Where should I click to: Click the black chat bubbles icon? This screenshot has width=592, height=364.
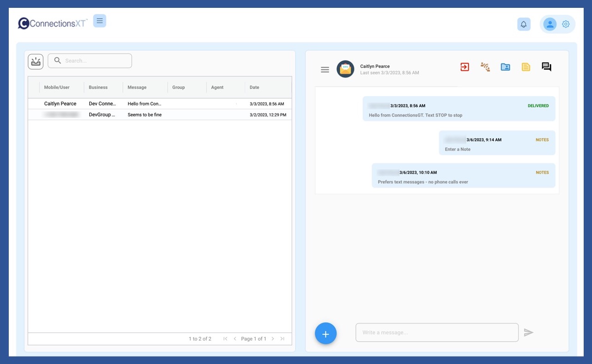click(546, 67)
